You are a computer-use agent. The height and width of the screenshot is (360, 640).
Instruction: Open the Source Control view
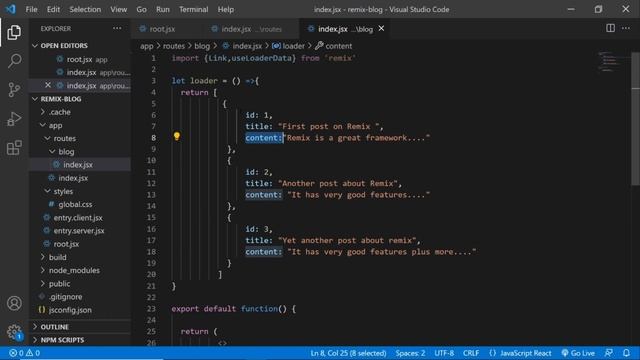point(14,89)
